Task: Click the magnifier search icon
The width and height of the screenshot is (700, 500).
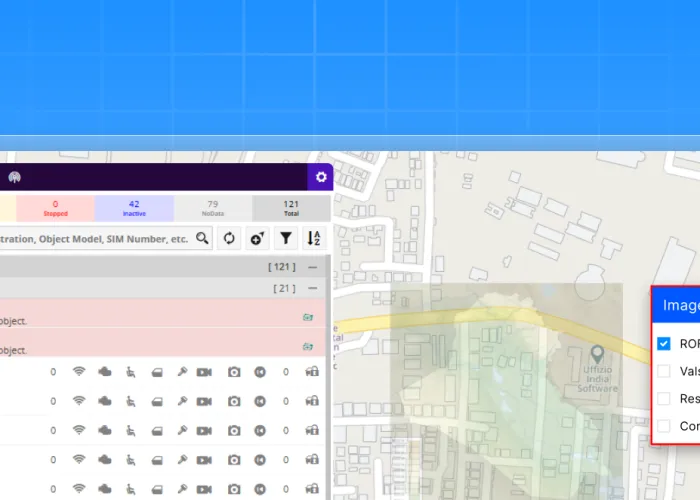Action: point(203,238)
